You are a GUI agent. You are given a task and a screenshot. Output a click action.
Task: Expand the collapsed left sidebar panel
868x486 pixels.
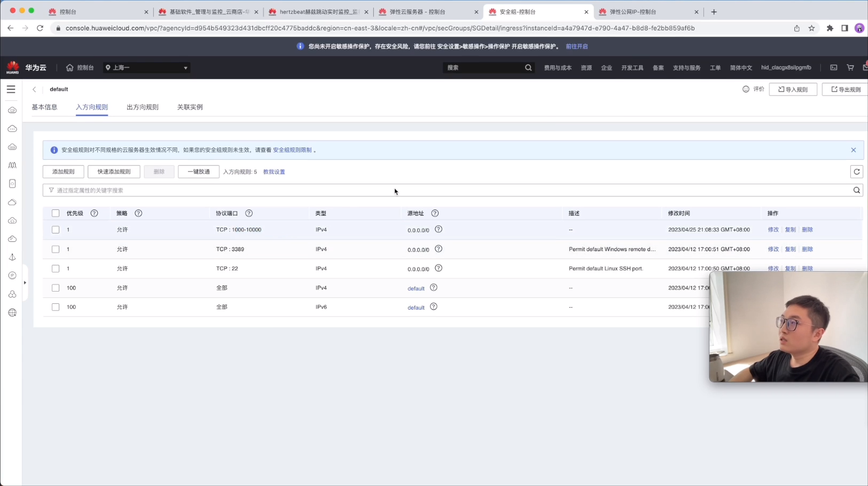(x=25, y=283)
